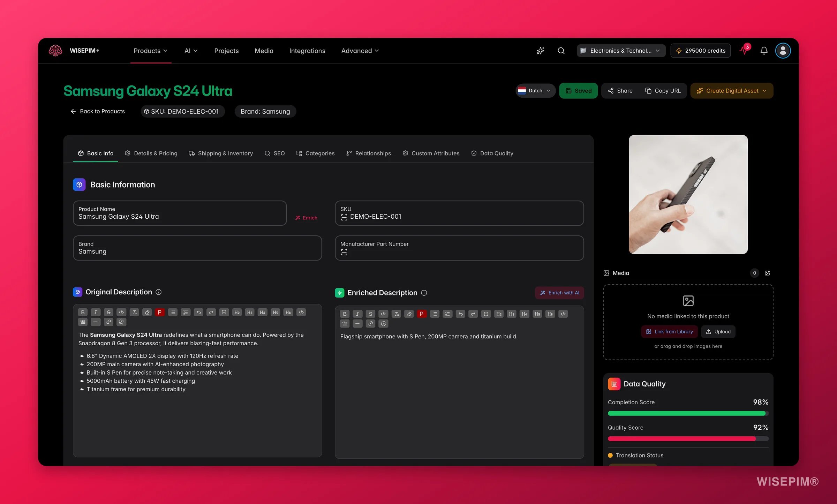The image size is (837, 504).
Task: Toggle paragraph P button in Enriched Description toolbar
Action: [x=422, y=314]
